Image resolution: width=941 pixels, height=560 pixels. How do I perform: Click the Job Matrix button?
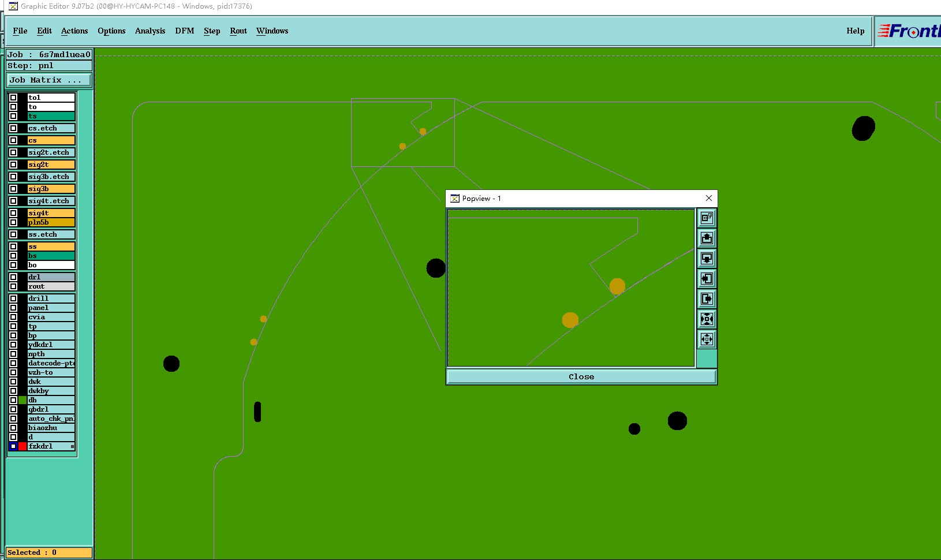pyautogui.click(x=49, y=80)
